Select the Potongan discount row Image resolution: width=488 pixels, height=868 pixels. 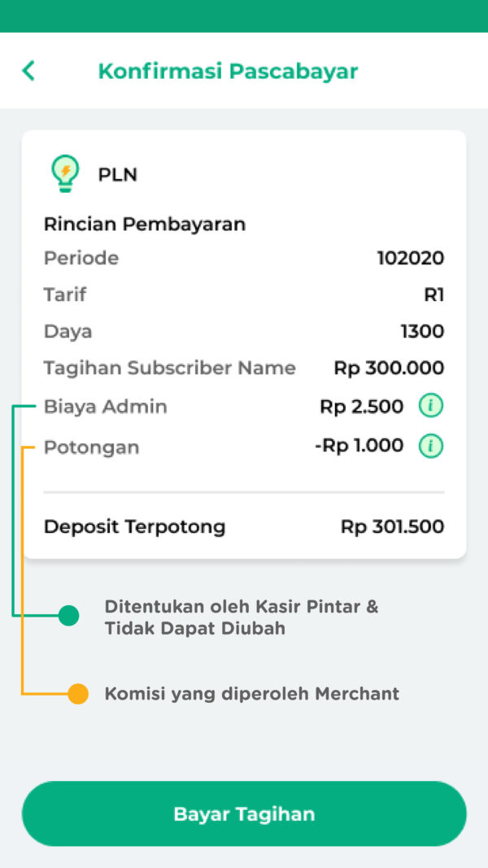tap(92, 446)
